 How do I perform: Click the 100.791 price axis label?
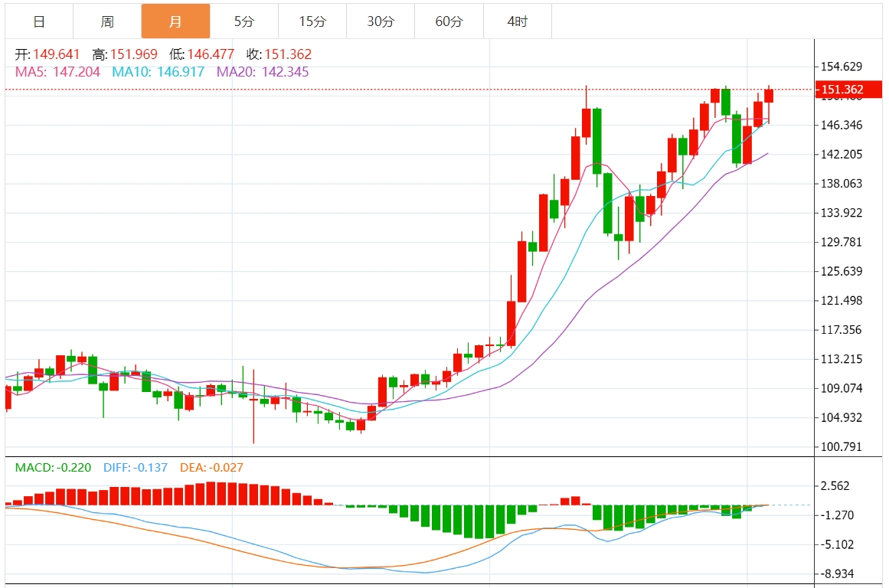pyautogui.click(x=842, y=447)
